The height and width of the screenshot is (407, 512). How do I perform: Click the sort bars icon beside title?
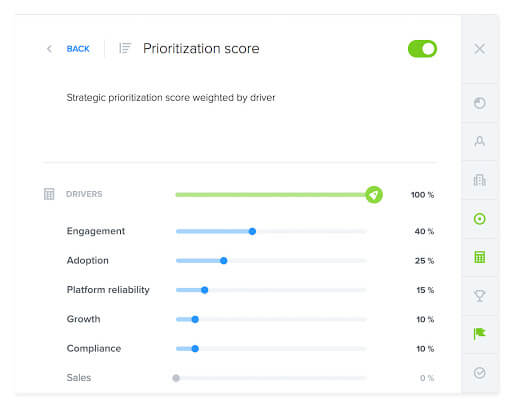click(x=125, y=48)
